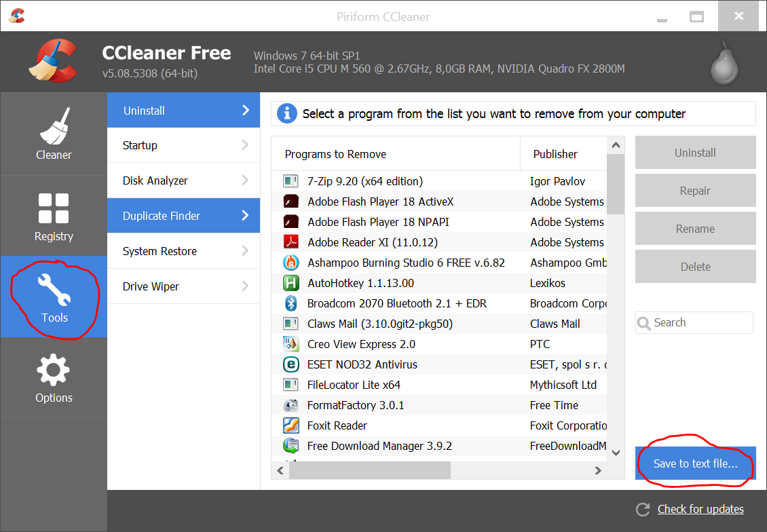Click the Creo View Express icon
This screenshot has height=532, width=767.
tap(291, 344)
